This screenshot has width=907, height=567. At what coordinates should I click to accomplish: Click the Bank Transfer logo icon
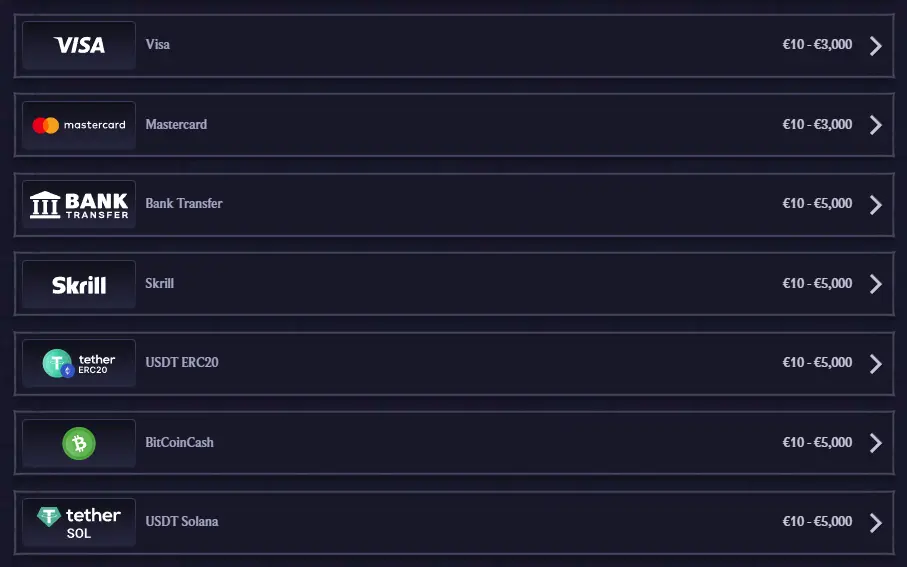[79, 204]
